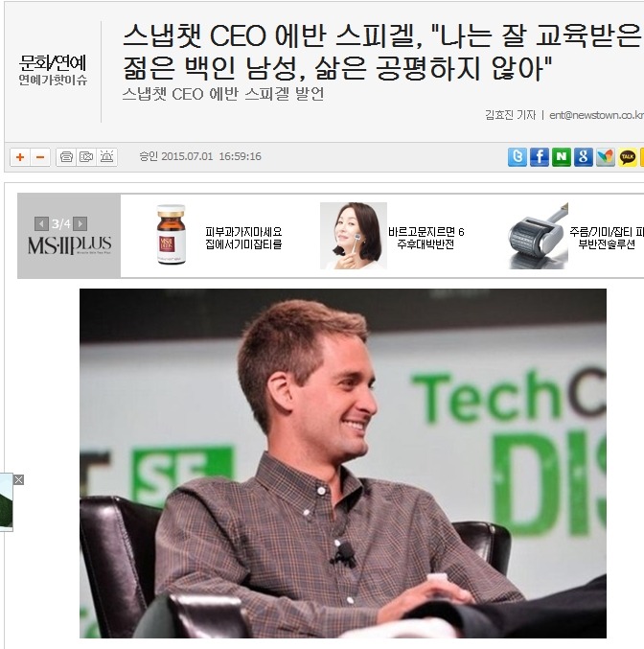Open 연예가핫이슈 subcategory link
644x649 pixels.
click(53, 80)
